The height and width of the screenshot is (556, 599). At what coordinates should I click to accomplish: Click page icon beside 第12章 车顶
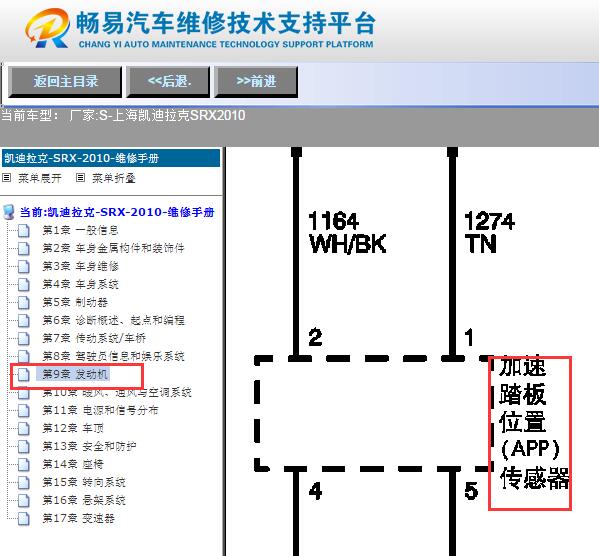24,428
